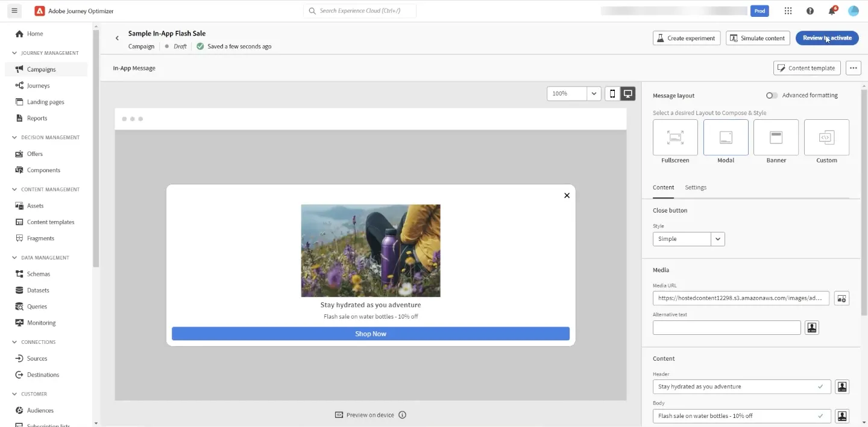Open personalization for Body field

[x=842, y=416]
